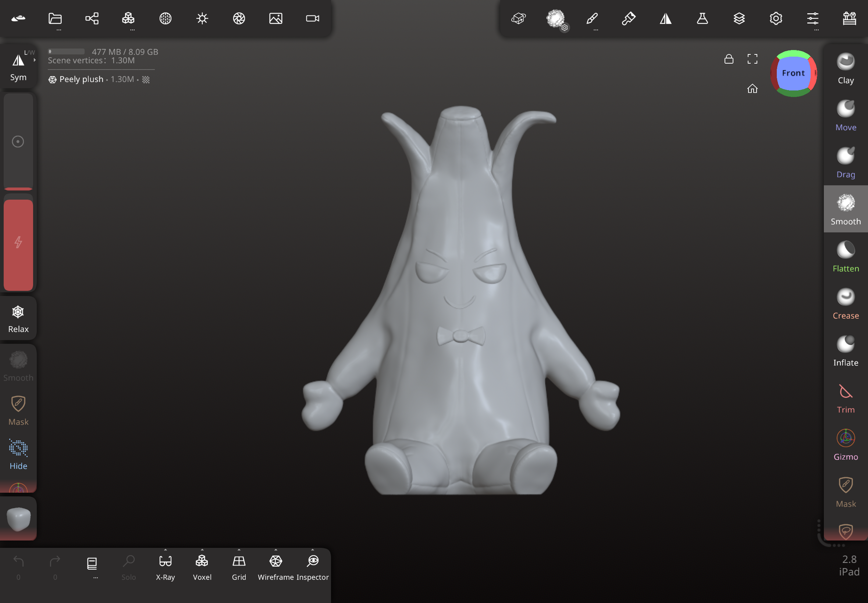Toggle the Relax option

(x=18, y=318)
